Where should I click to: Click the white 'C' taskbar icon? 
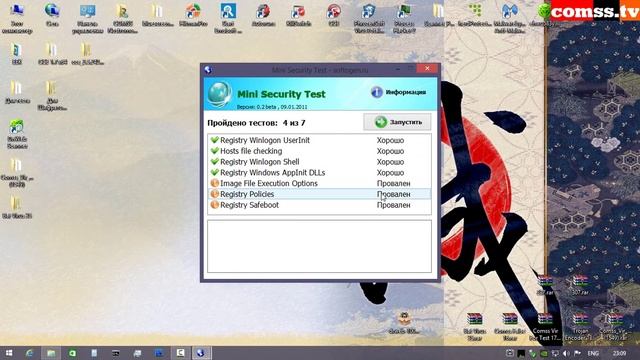point(180,353)
